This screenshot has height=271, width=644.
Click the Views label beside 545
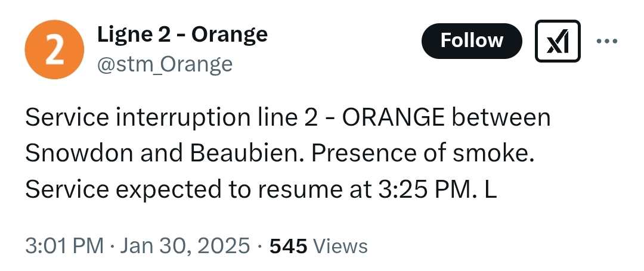coord(340,245)
